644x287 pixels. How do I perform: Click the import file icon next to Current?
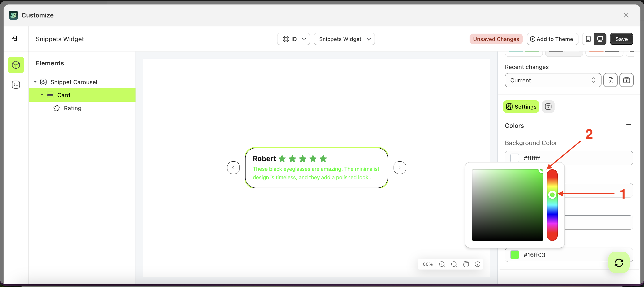click(610, 80)
